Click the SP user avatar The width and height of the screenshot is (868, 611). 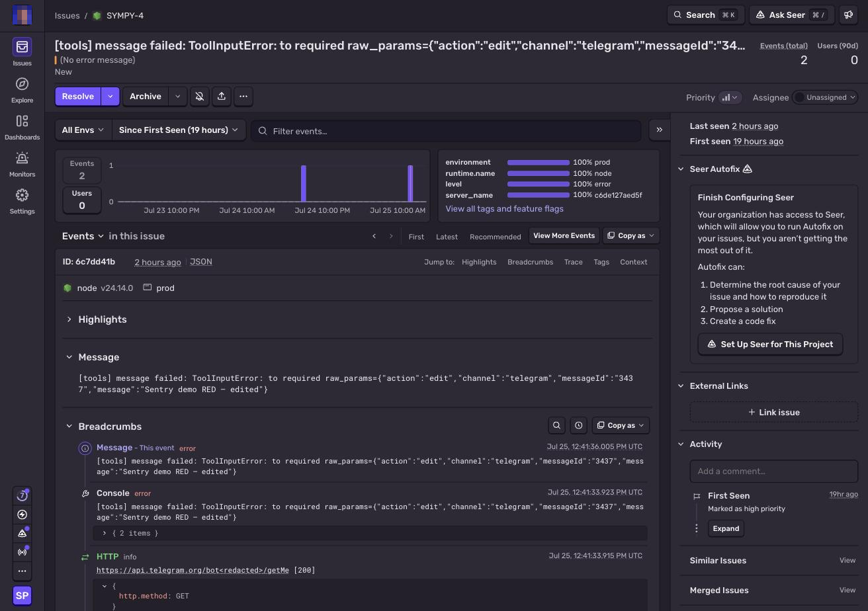tap(22, 595)
